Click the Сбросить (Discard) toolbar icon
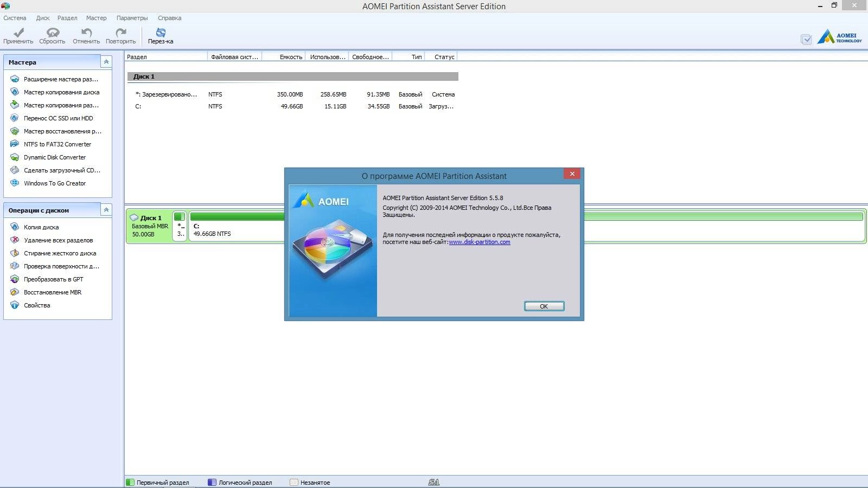Viewport: 868px width, 488px height. tap(52, 33)
